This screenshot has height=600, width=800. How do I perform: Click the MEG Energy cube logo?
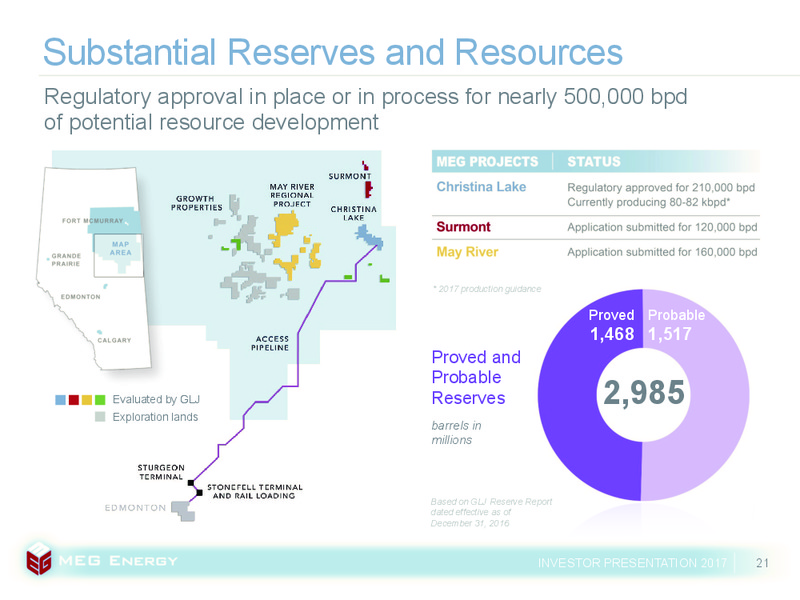(x=39, y=559)
